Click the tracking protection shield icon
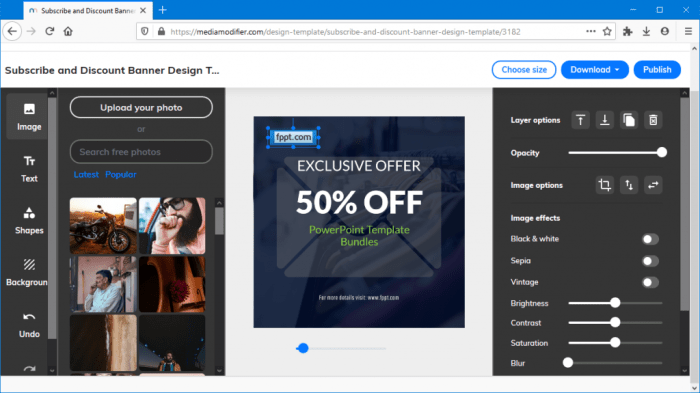700x393 pixels. pos(145,31)
